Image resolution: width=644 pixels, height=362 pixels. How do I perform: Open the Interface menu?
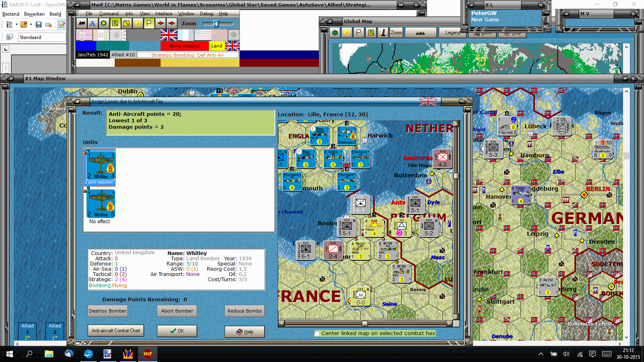tap(164, 14)
